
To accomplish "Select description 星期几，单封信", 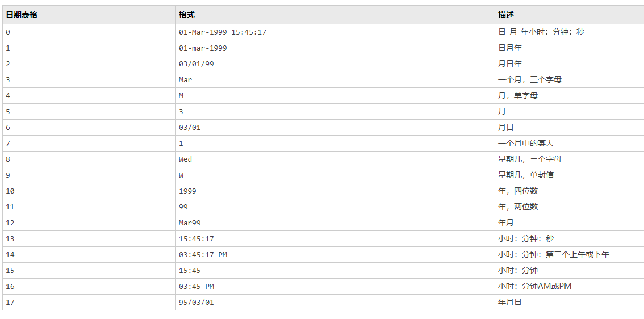I will [x=526, y=175].
